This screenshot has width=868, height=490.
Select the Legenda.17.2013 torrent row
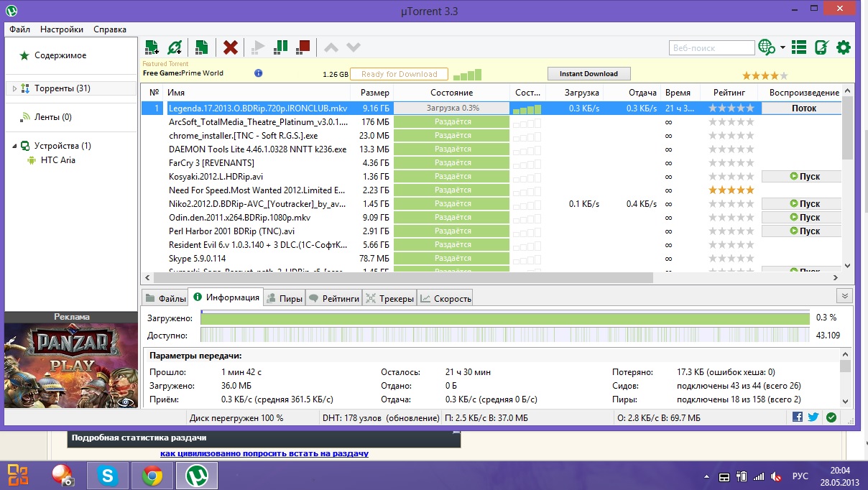click(491, 108)
